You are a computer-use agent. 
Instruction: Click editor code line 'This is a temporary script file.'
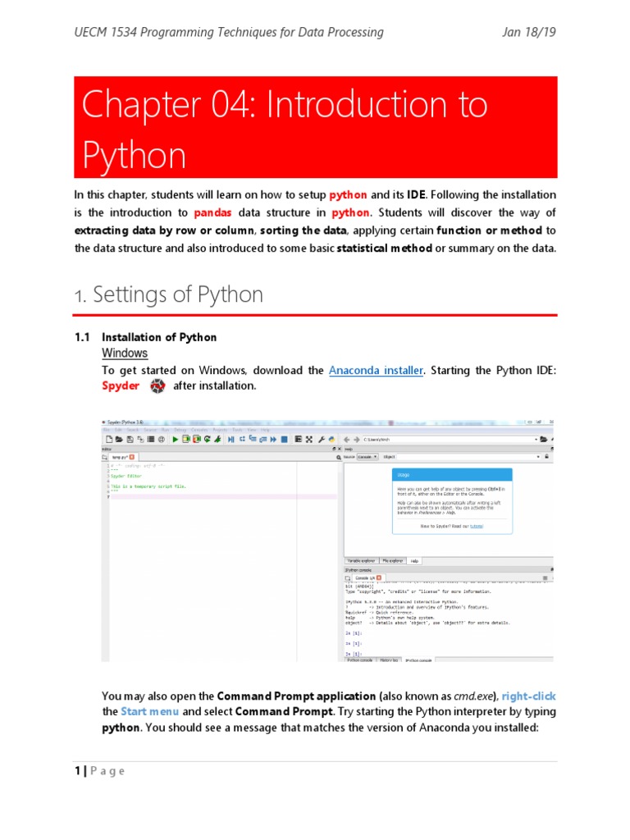(x=148, y=486)
